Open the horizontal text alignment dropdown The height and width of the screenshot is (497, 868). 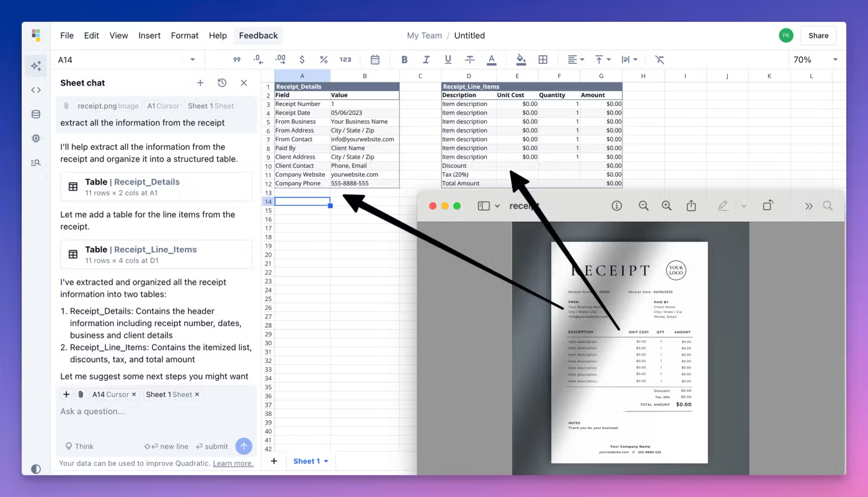(575, 59)
